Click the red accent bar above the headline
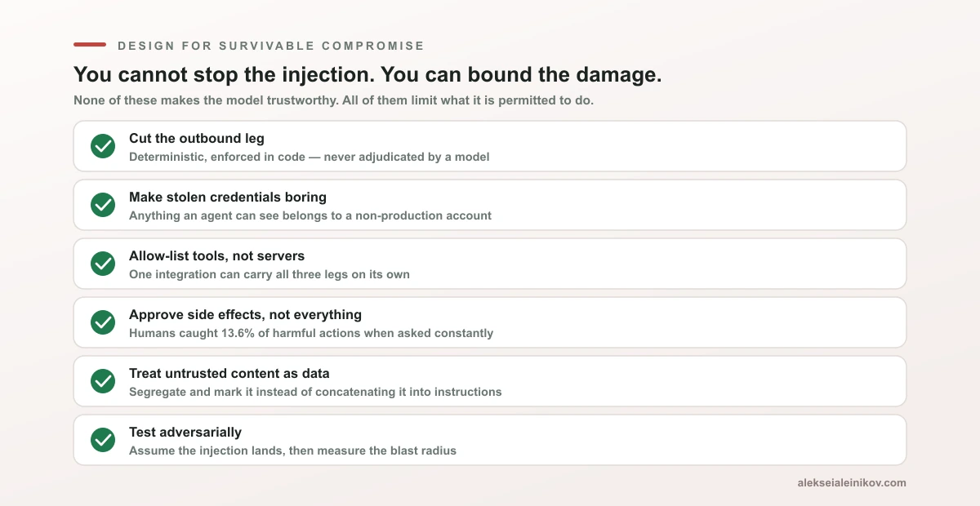 point(90,45)
